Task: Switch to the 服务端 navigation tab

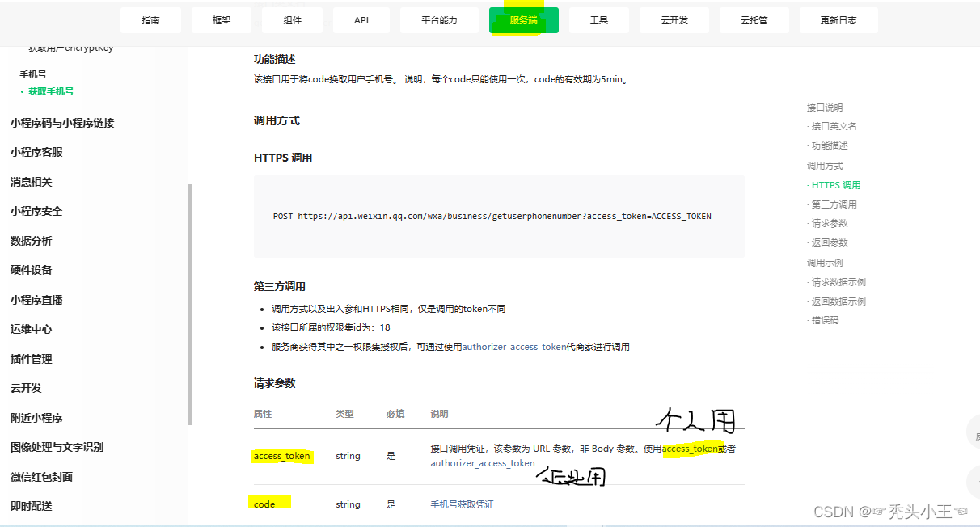Action: tap(523, 20)
